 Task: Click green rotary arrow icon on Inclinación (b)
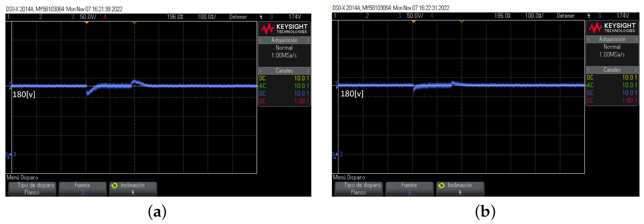pos(441,185)
